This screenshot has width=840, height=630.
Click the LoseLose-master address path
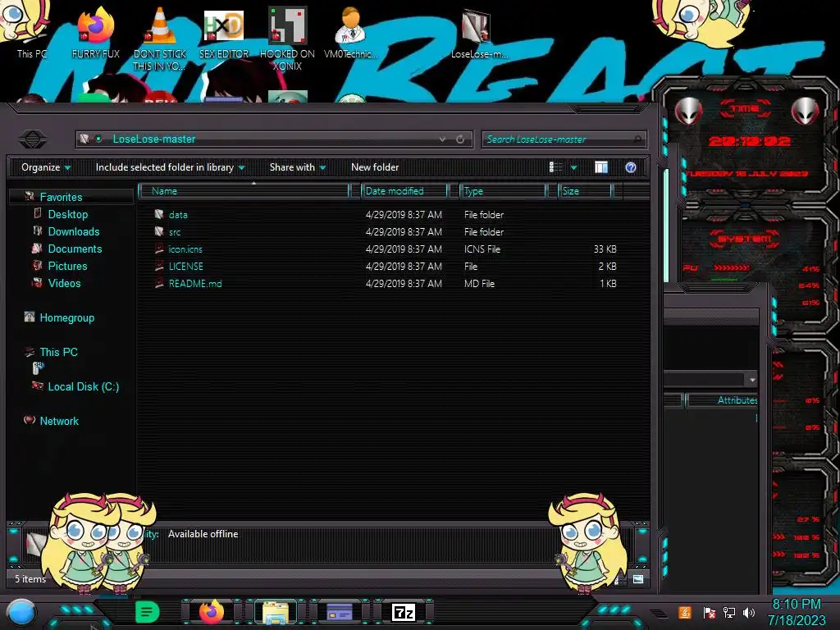pos(153,139)
